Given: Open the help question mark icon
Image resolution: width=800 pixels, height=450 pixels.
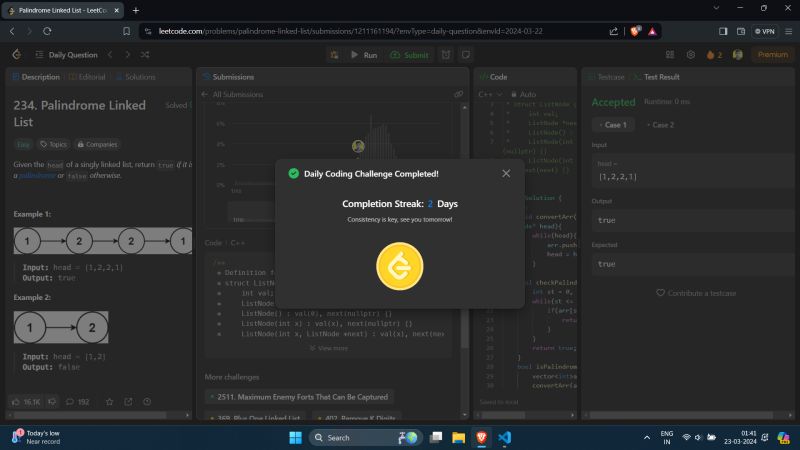Looking at the screenshot, I should pos(147,402).
